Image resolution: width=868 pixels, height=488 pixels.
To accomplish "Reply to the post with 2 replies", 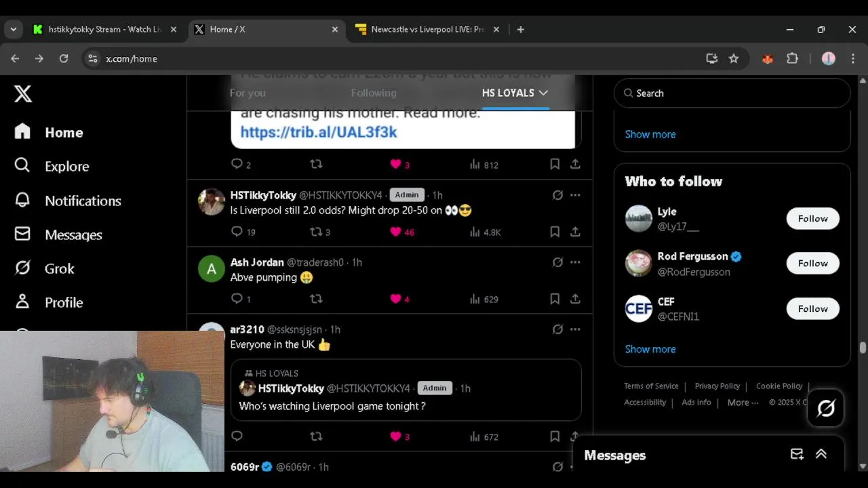I will [x=241, y=164].
